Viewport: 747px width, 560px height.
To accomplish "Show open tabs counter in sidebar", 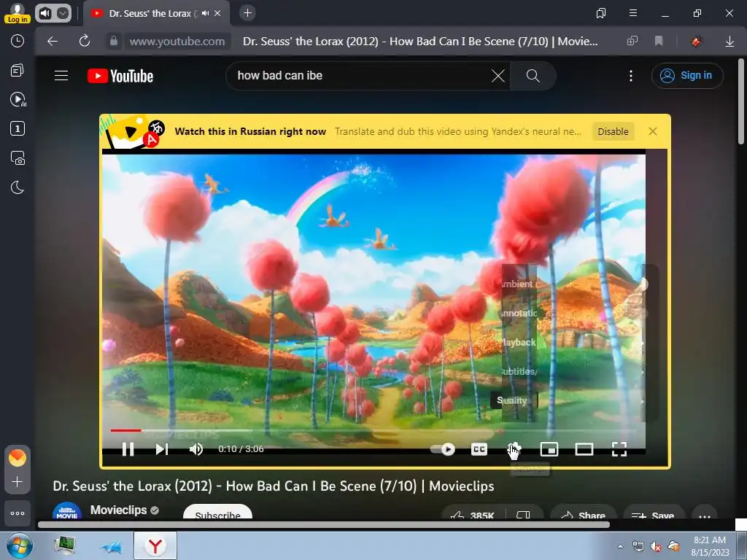I will tap(18, 128).
